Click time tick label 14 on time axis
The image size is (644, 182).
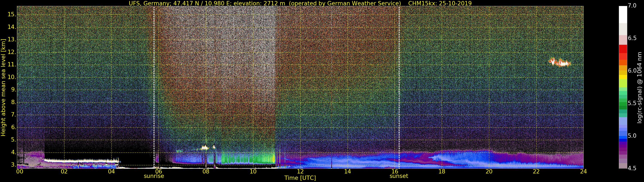(x=348, y=172)
